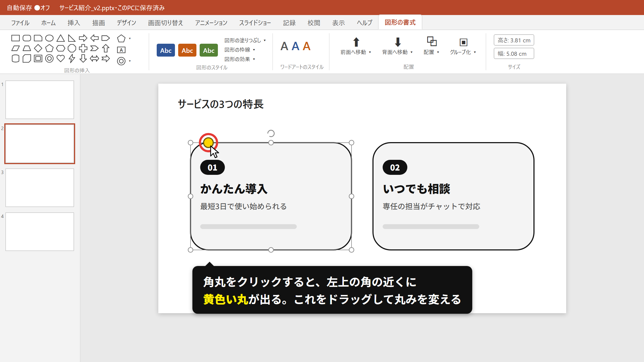Image resolution: width=644 pixels, height=362 pixels.
Task: Open the 図形の塗りつぶし dropdown
Action: click(x=245, y=40)
